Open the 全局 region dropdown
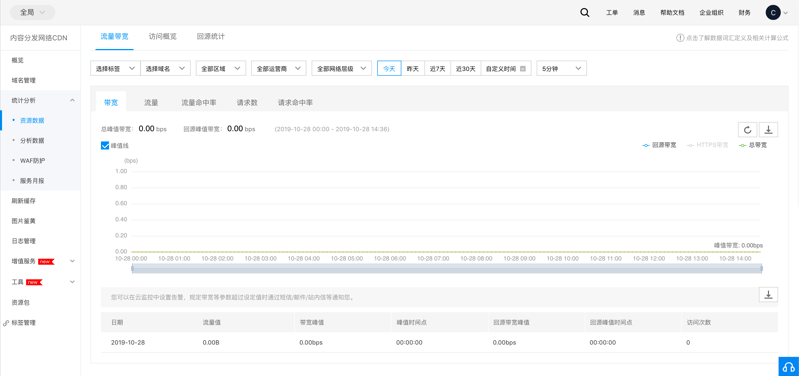800x376 pixels. click(33, 12)
